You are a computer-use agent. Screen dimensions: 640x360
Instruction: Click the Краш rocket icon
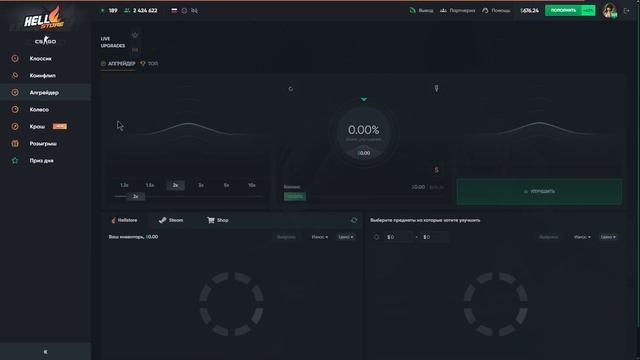point(15,127)
